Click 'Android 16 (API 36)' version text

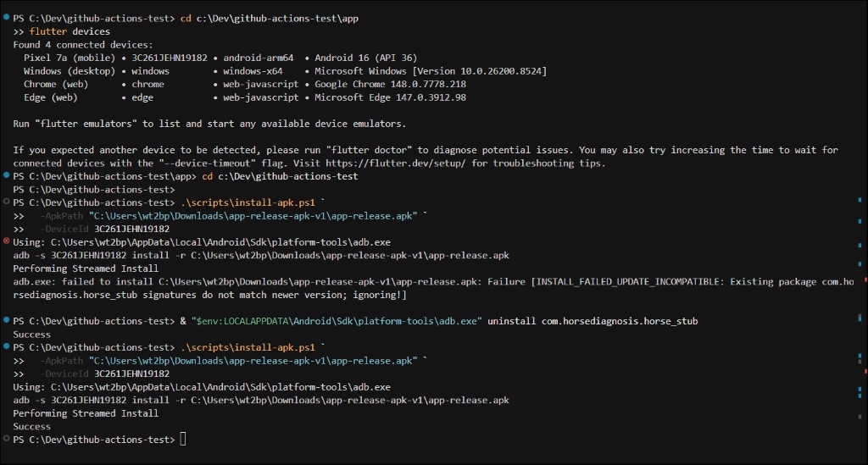(366, 58)
